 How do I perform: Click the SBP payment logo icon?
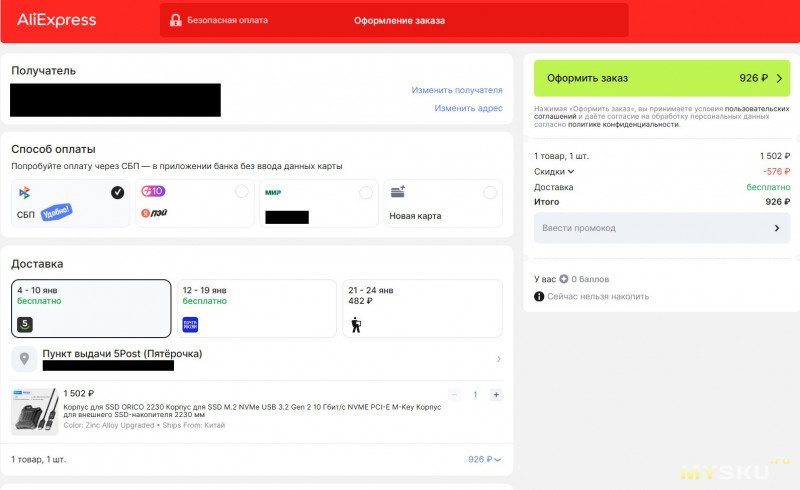click(25, 192)
